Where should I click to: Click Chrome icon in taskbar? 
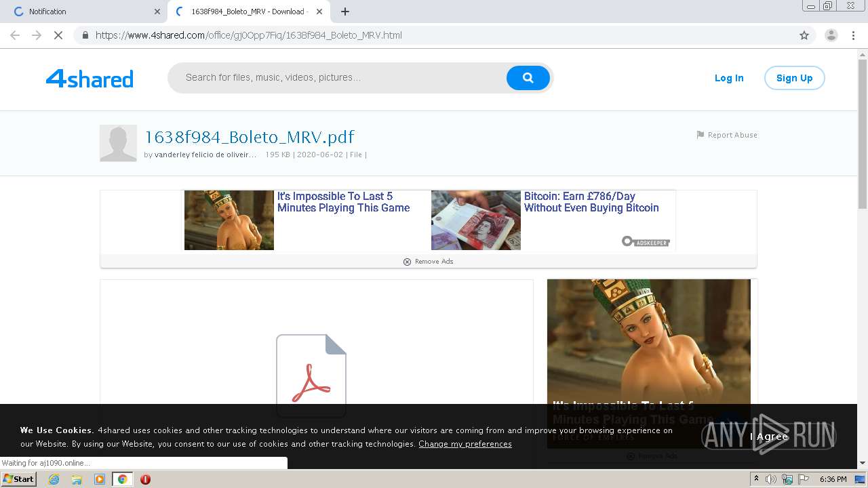[x=122, y=479]
